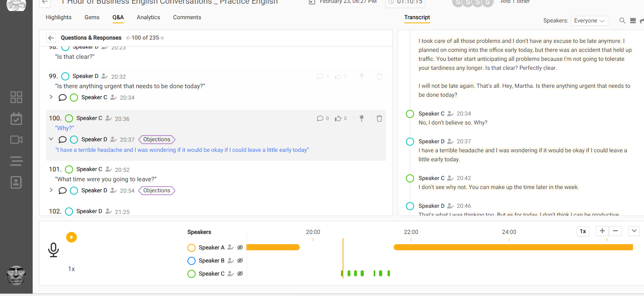The image size is (644, 296).
Task: Open the list lines icon in sidebar
Action: point(16,161)
